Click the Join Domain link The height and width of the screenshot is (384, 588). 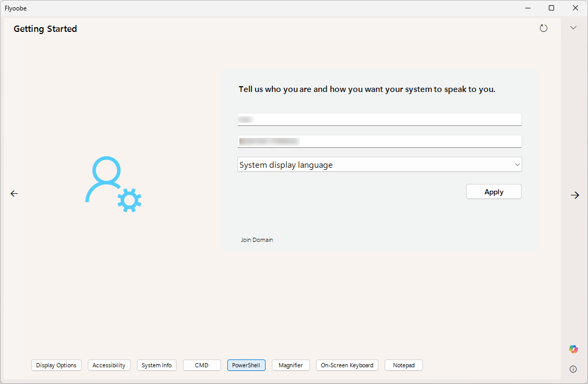[257, 240]
